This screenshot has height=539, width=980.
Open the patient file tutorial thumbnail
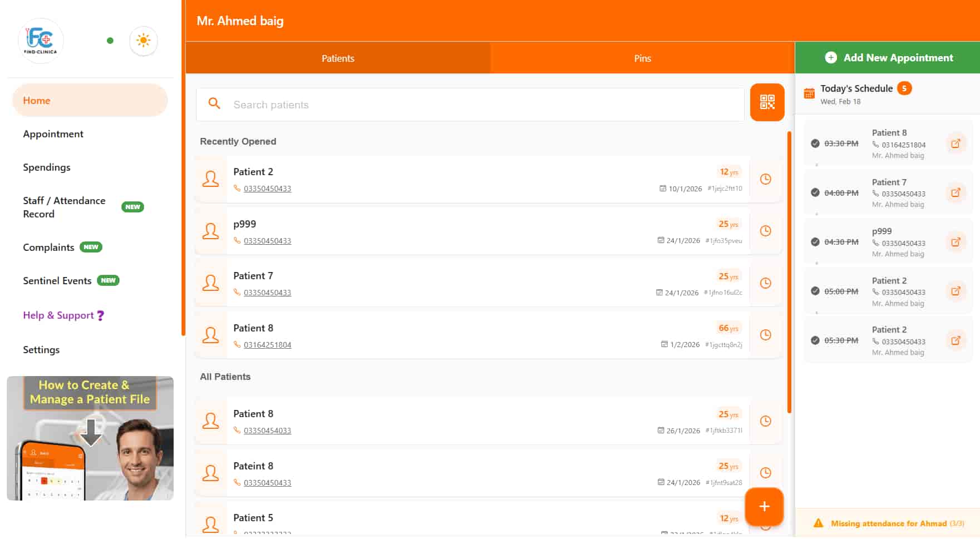click(x=90, y=438)
